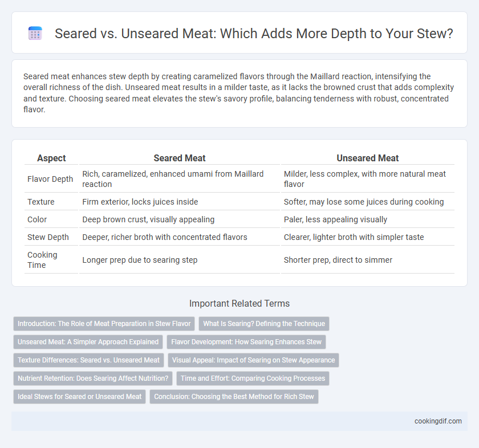479x448 pixels.
Task: Open 'Unseared Meat: A Simpler Approach Explained' tag
Action: pos(88,342)
